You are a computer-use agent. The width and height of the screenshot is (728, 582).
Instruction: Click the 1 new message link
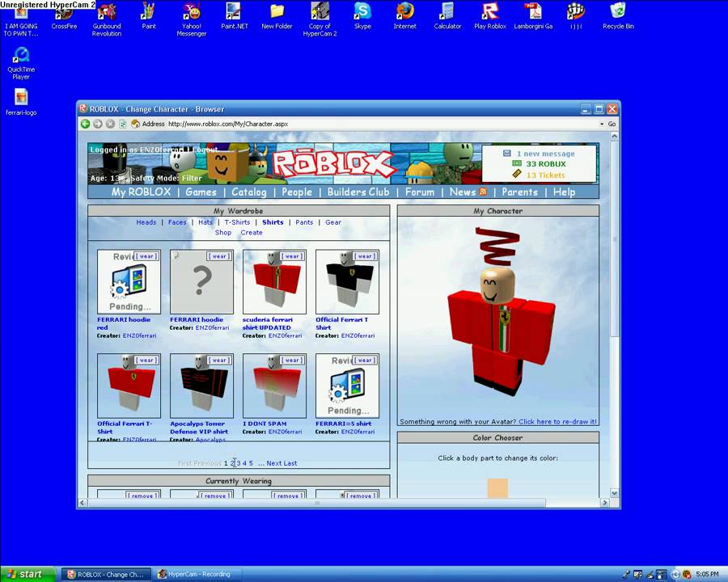point(545,154)
